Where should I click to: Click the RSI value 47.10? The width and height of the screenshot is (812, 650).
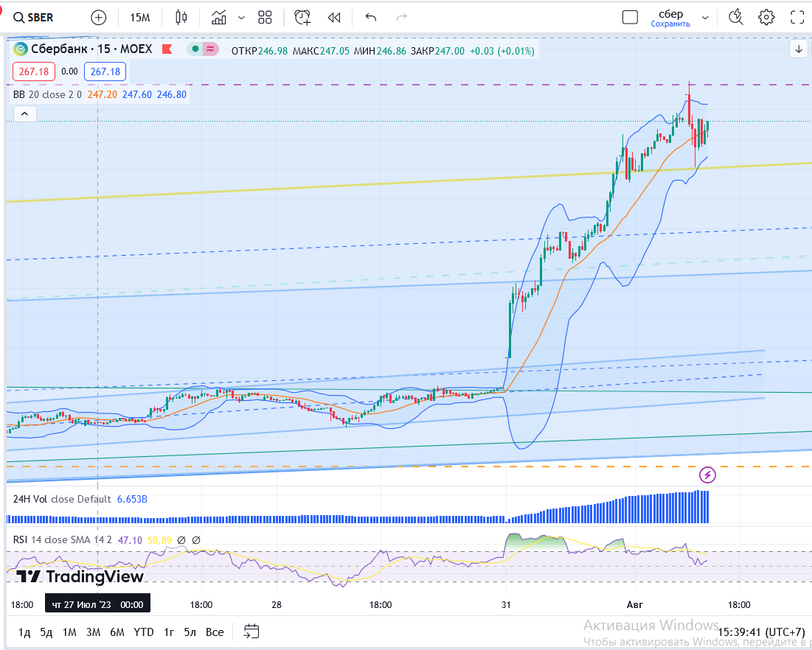(130, 540)
